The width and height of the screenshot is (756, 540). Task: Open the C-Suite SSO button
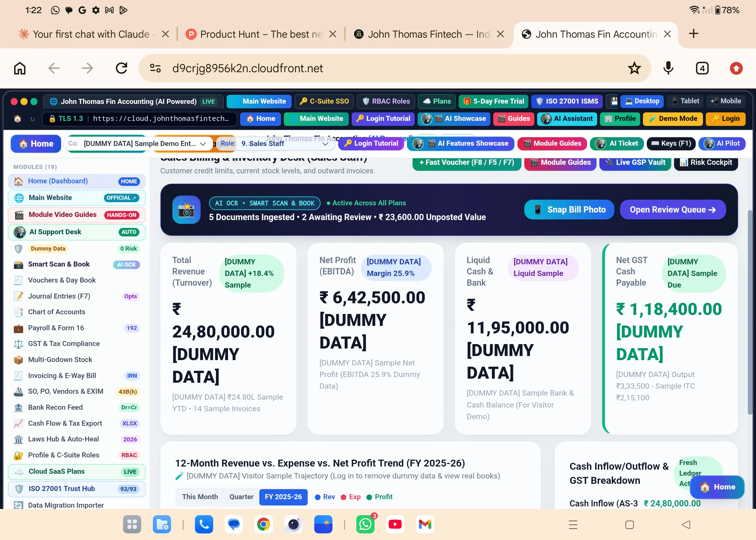[x=324, y=101]
